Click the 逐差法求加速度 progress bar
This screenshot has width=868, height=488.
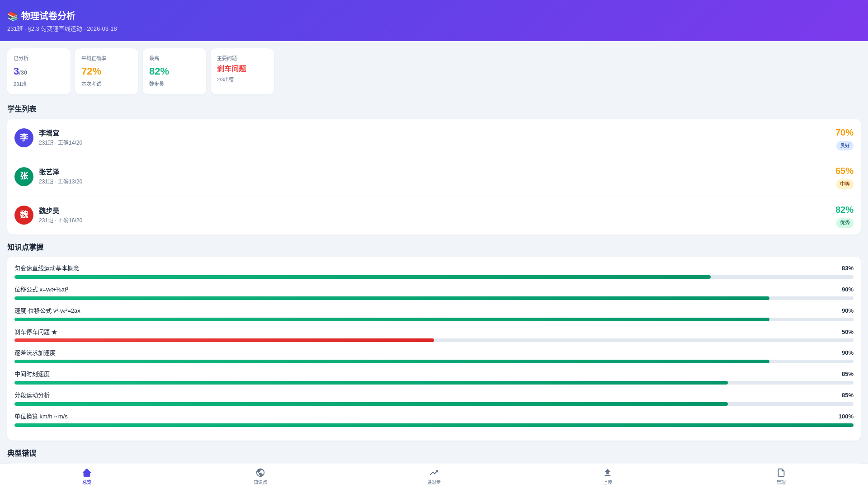pyautogui.click(x=434, y=361)
